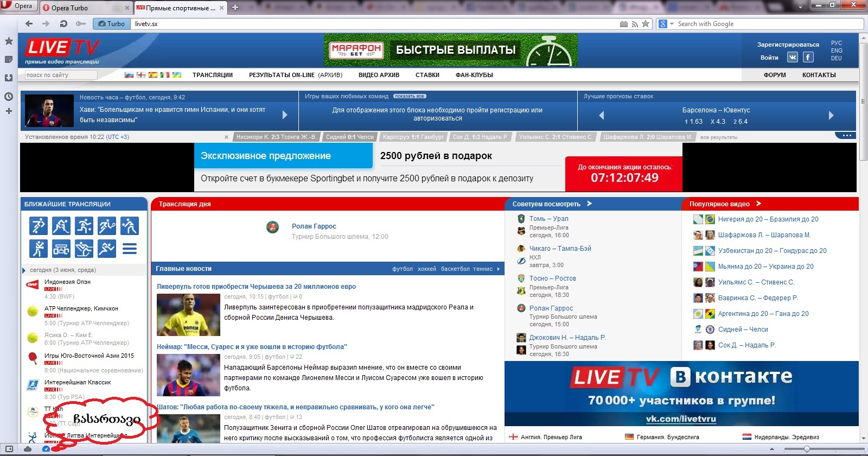The height and width of the screenshot is (456, 868).
Task: Open the password key wand icon
Action: [81, 24]
